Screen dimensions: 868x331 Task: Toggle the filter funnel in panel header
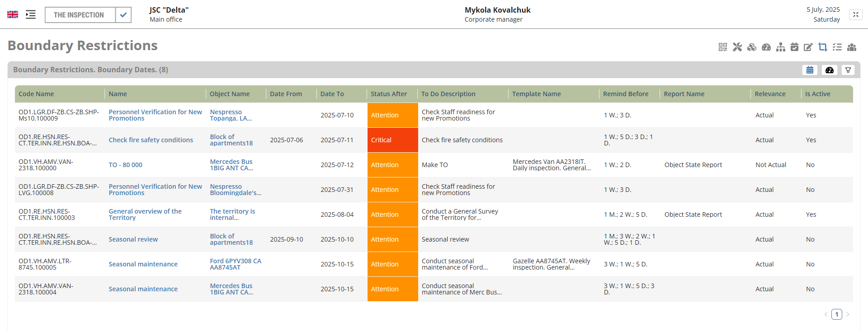[x=848, y=70]
